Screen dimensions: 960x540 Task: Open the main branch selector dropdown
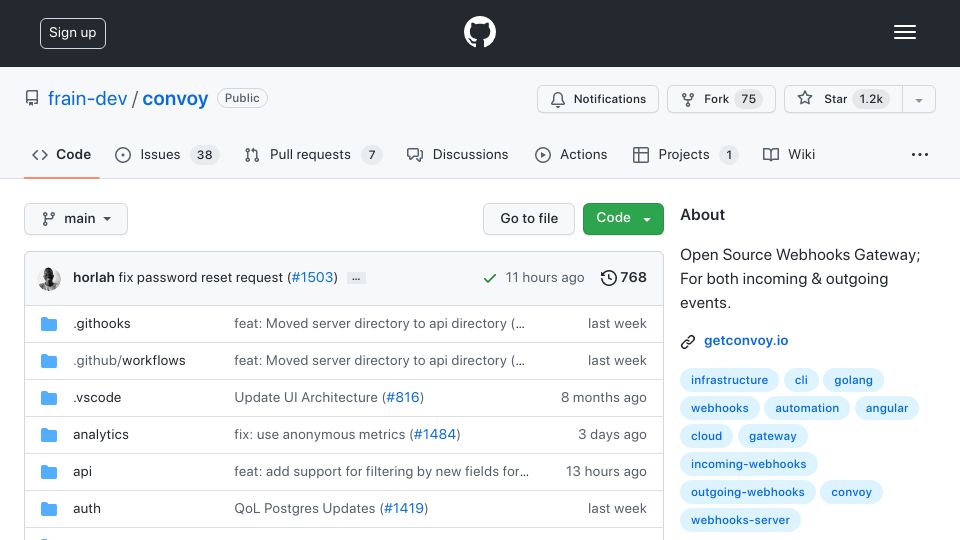click(76, 219)
